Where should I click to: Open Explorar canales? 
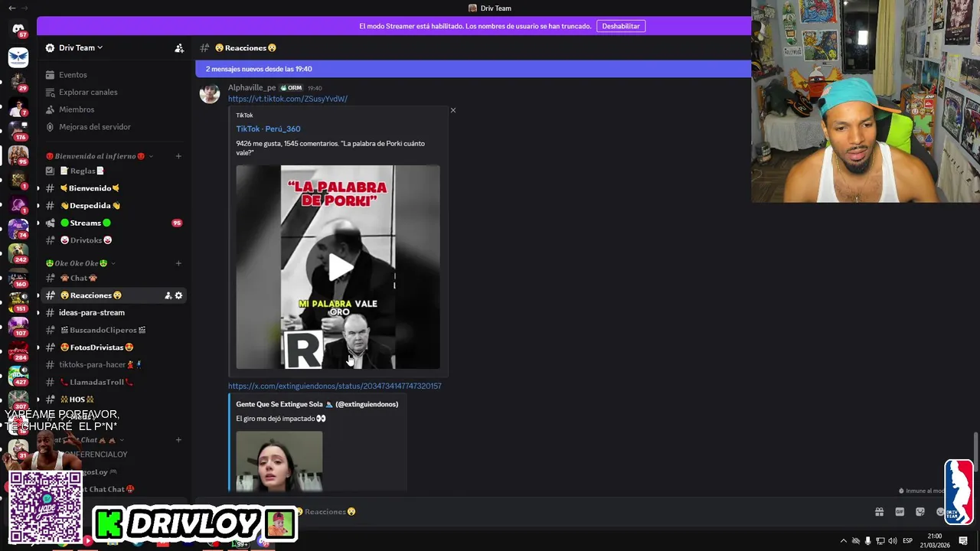(88, 92)
